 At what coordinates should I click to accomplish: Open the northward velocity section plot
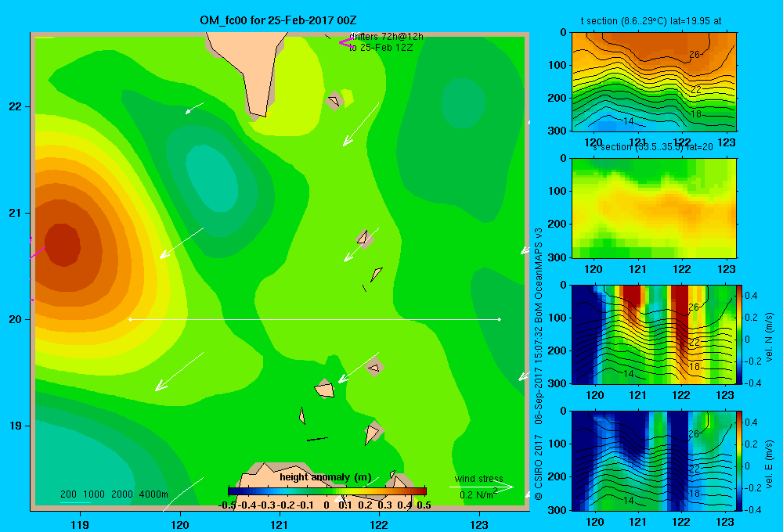[x=654, y=334]
